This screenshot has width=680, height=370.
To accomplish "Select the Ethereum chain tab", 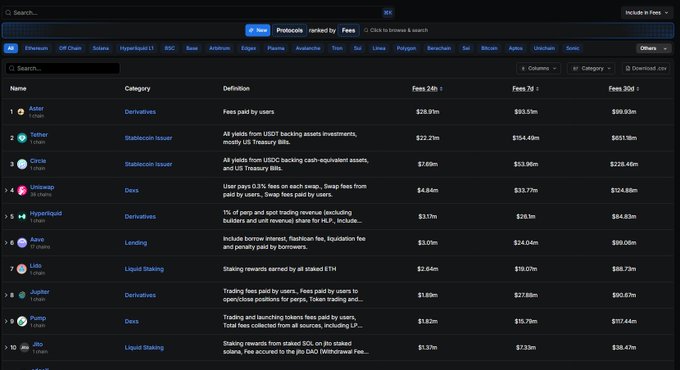I will coord(36,48).
